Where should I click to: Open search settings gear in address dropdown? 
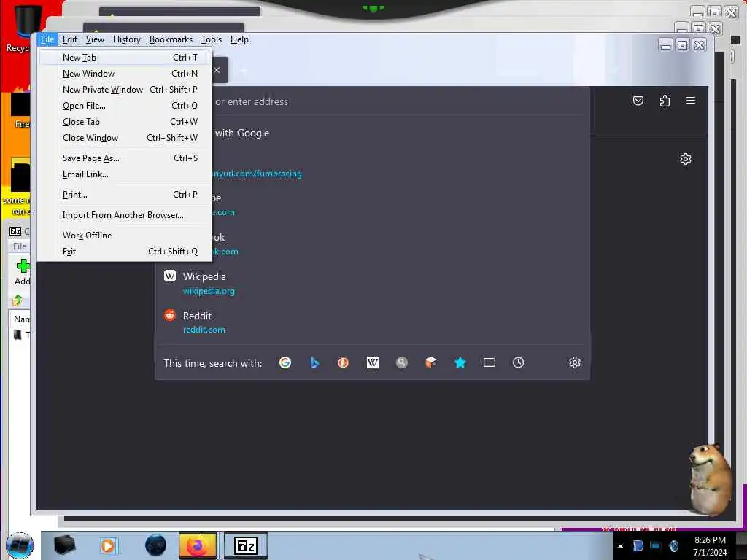tap(575, 363)
